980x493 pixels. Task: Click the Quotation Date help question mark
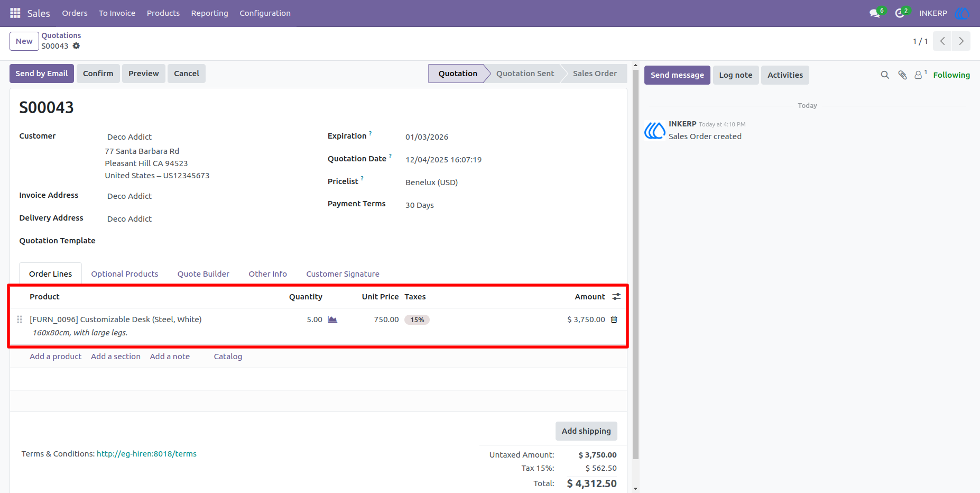pos(390,156)
